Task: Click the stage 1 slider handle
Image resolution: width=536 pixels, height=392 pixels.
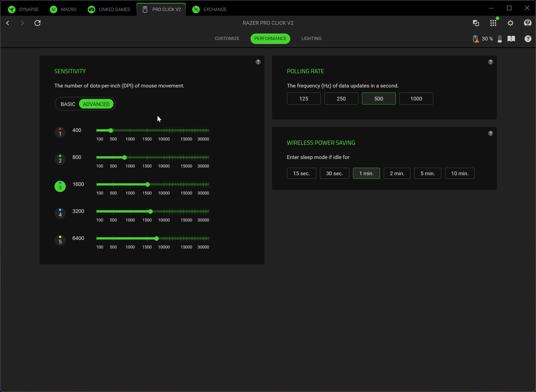Action: (x=111, y=130)
